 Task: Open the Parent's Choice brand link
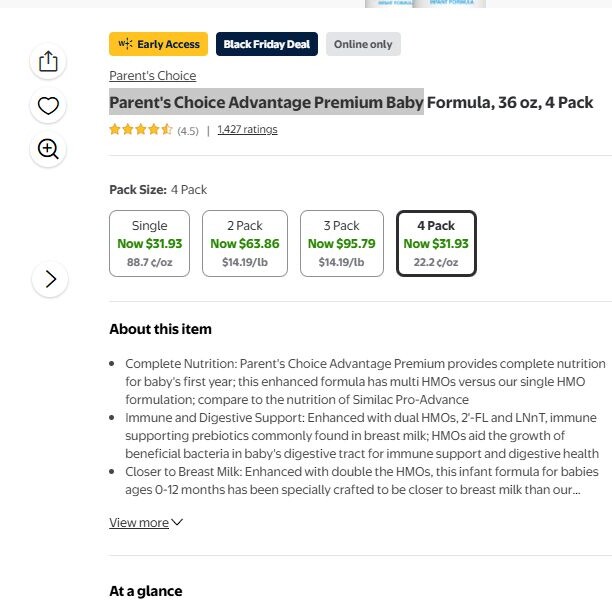pyautogui.click(x=152, y=76)
